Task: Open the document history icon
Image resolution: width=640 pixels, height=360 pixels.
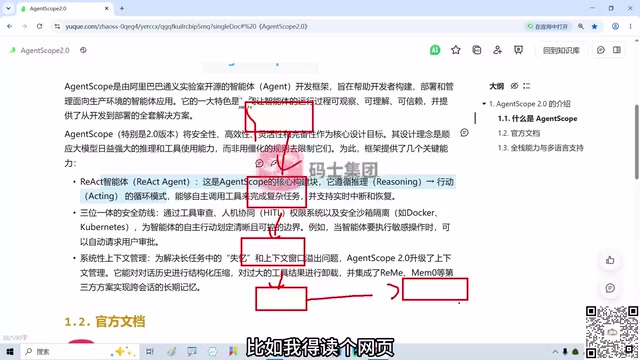Action: point(477,50)
